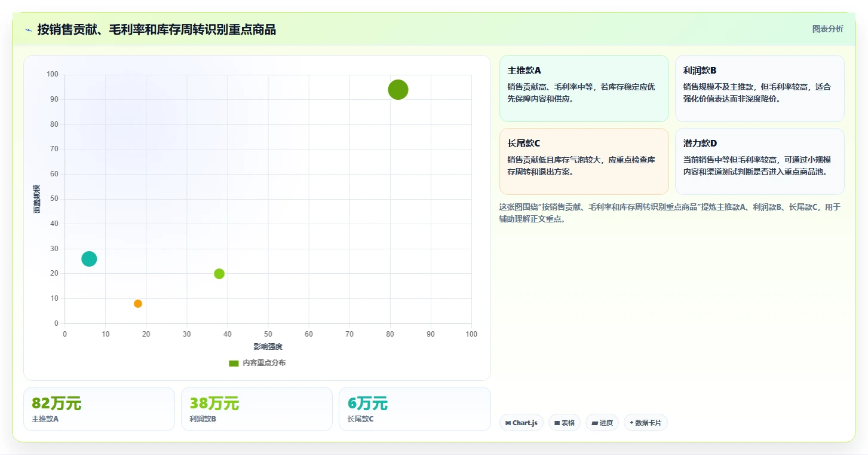The image size is (868, 455).
Task: Open the 利润款B description card
Action: point(760,88)
